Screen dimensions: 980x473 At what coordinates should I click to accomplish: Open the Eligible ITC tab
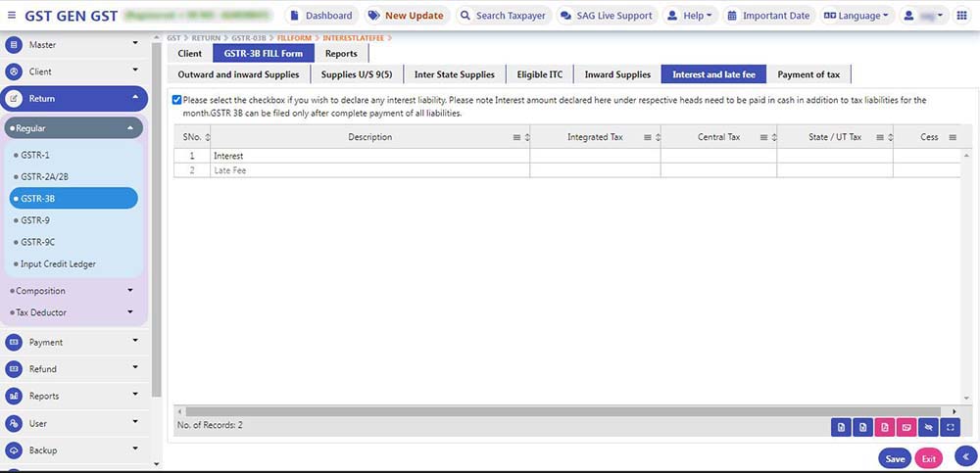click(539, 74)
